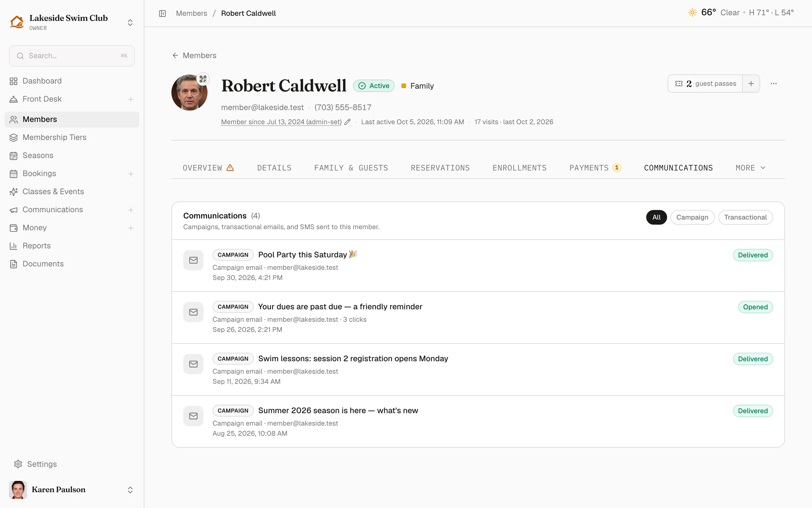Edit member since date pencil icon
The height and width of the screenshot is (508, 812).
(x=348, y=122)
